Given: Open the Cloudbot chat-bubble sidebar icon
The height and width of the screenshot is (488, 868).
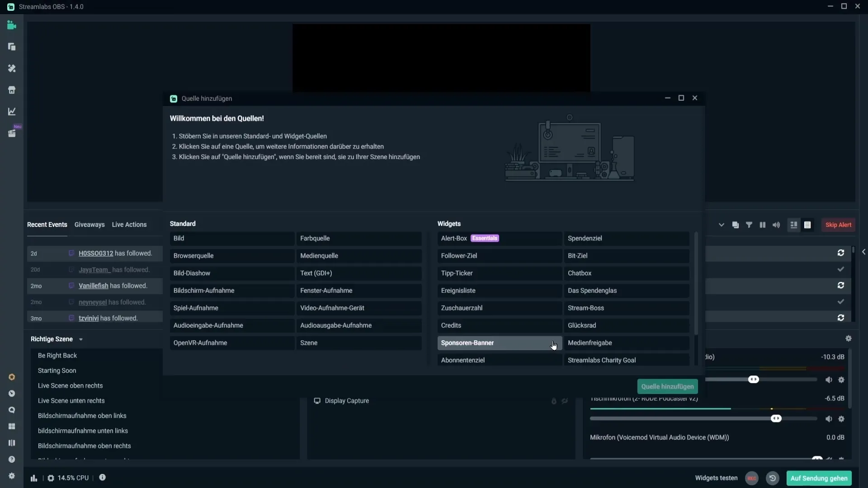Looking at the screenshot, I should pos(12,410).
